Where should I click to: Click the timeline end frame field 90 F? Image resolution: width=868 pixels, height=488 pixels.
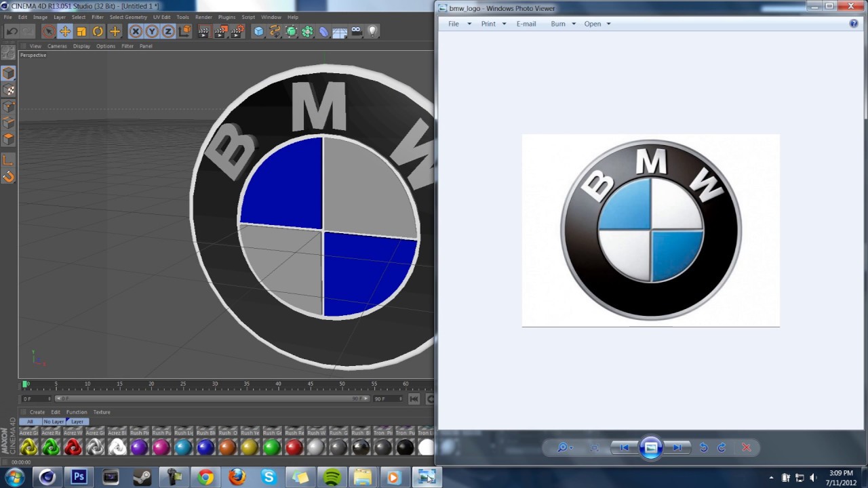[387, 399]
